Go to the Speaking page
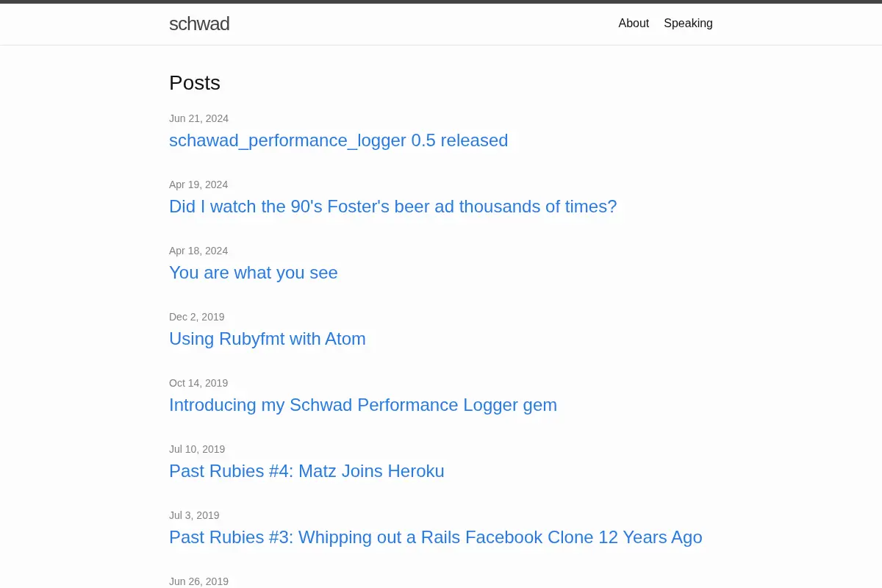This screenshot has width=882, height=588. click(x=688, y=24)
